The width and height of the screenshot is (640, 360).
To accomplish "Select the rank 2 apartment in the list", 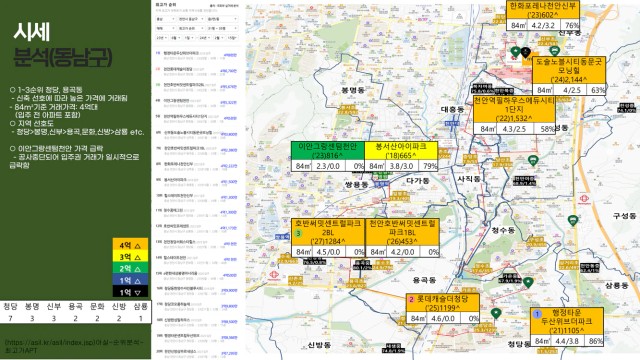I will pos(196,71).
